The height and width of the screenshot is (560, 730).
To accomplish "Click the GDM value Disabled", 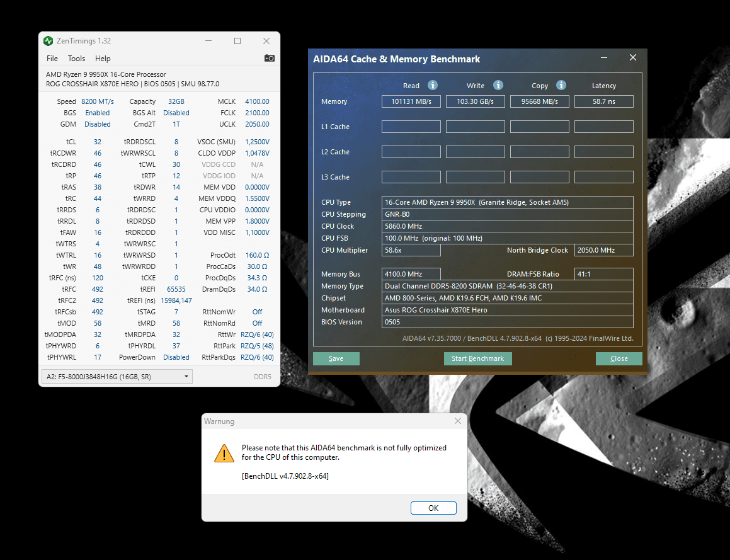I will 97,124.
